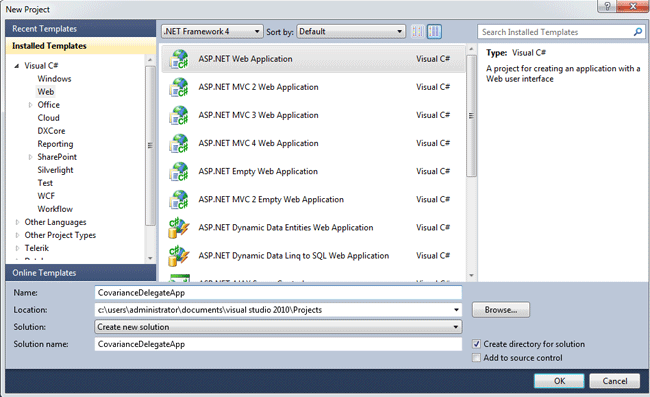Uncheck Create directory for solution
The width and height of the screenshot is (650, 397).
pos(476,344)
